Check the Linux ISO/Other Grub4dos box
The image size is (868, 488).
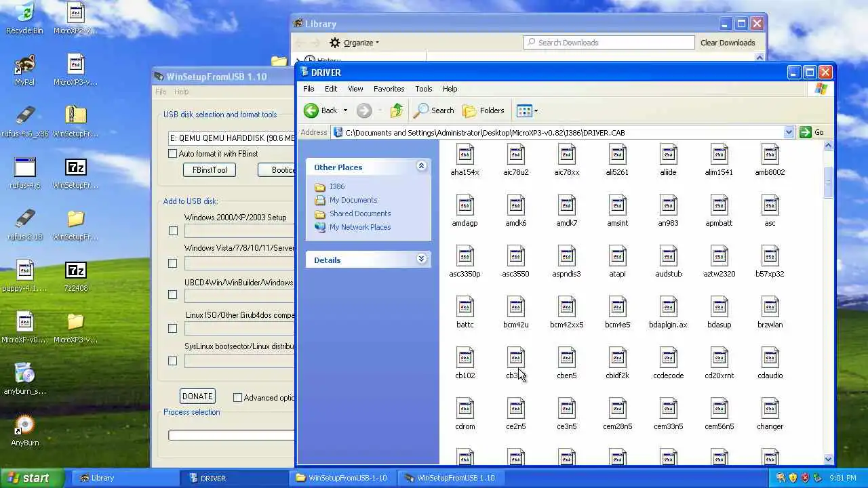tap(173, 328)
